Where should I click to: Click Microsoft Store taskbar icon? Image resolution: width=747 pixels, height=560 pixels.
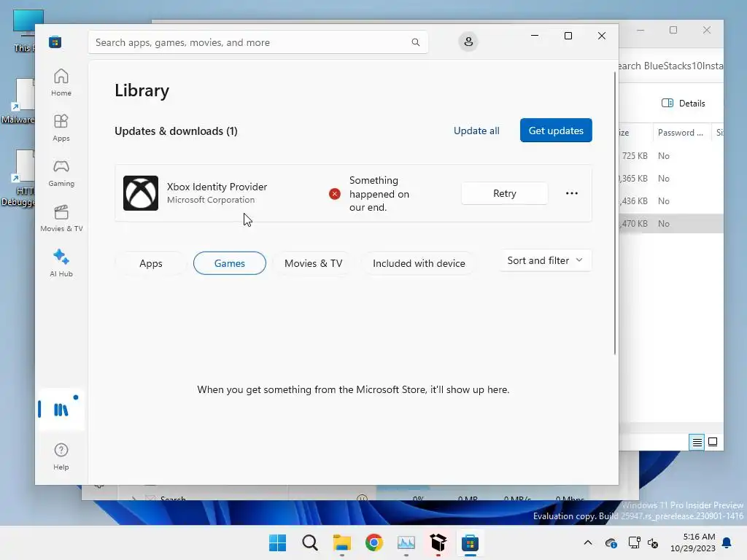pyautogui.click(x=471, y=542)
